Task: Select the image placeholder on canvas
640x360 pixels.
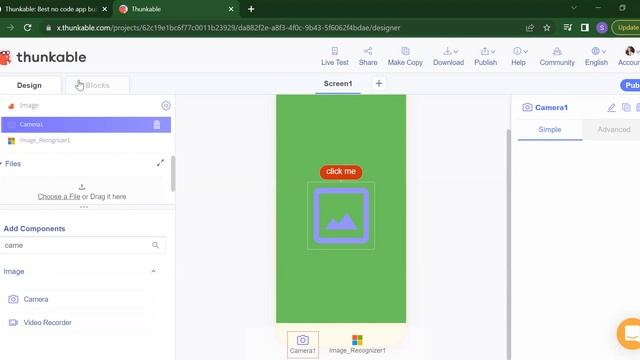Action: tap(341, 216)
